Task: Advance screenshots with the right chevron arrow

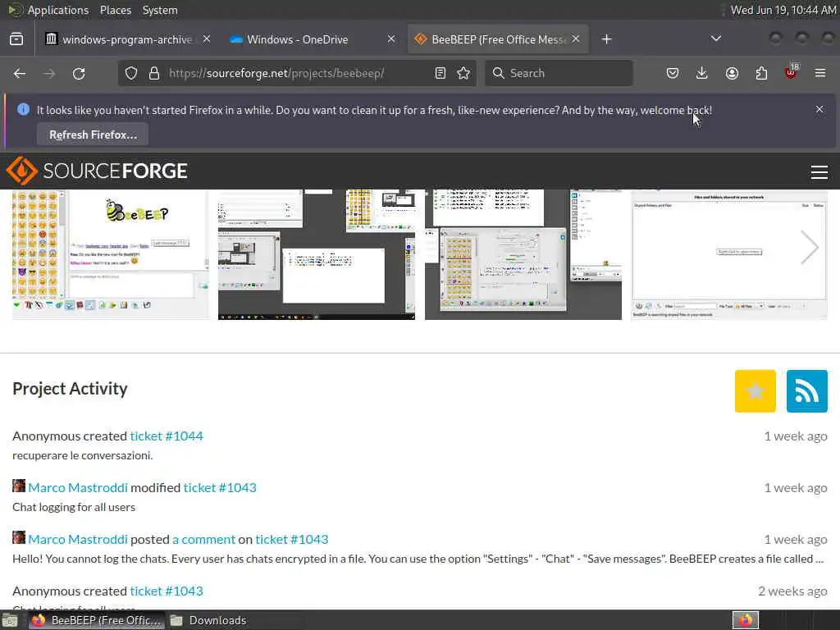Action: (809, 248)
